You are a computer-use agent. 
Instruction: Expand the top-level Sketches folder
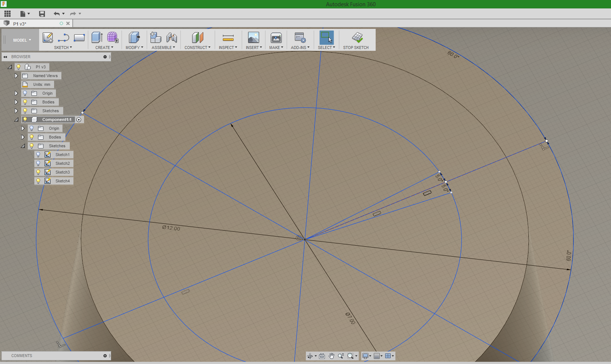(x=16, y=111)
